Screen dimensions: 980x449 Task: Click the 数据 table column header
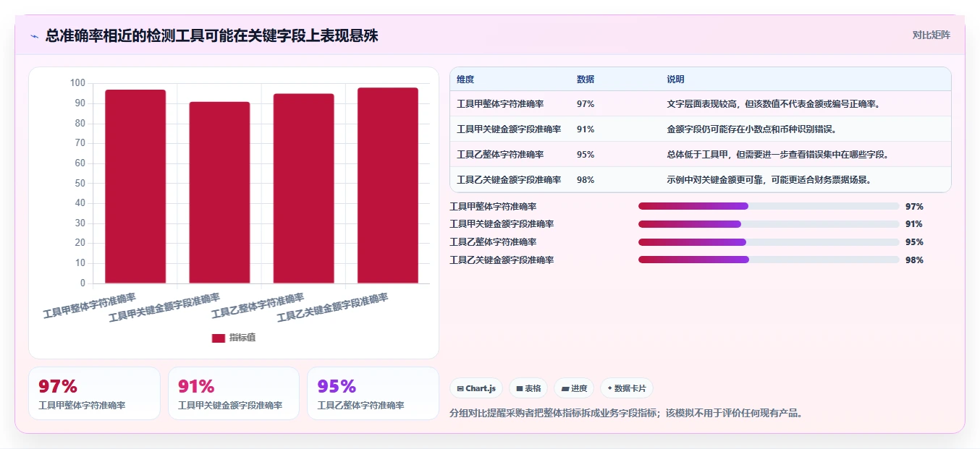586,79
